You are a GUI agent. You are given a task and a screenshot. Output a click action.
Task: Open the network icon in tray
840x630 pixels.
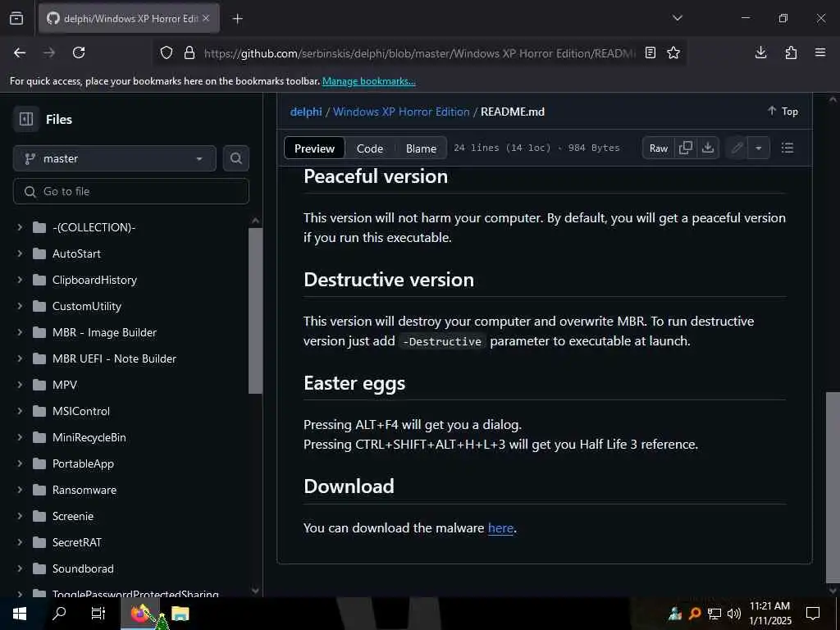(714, 614)
